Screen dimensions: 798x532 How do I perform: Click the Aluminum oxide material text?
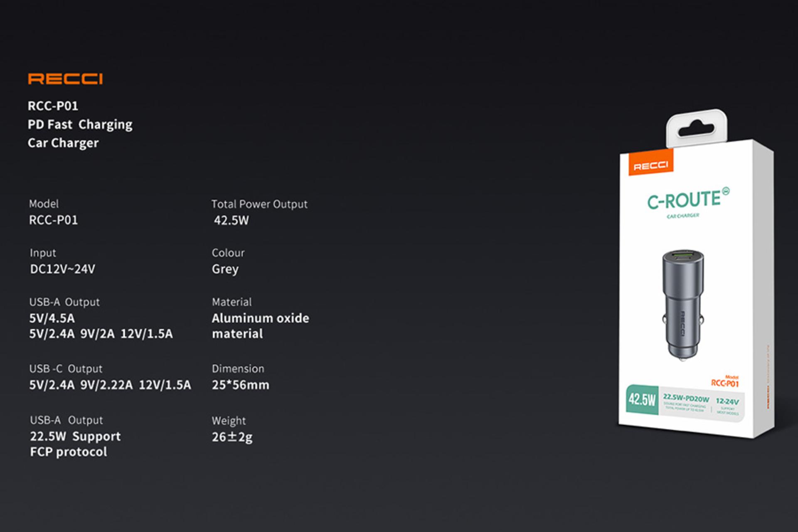coord(260,318)
